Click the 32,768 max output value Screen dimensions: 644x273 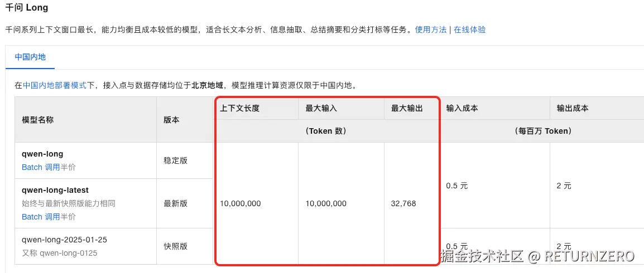tap(403, 204)
